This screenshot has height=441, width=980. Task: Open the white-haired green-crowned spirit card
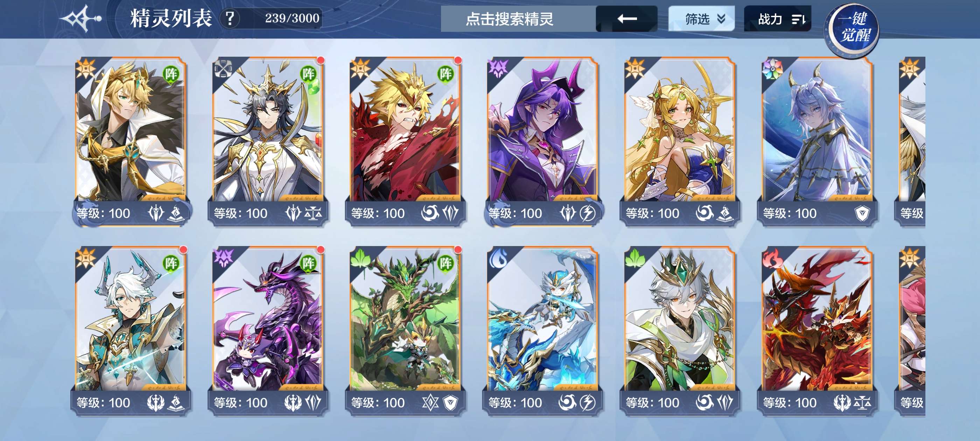click(679, 331)
